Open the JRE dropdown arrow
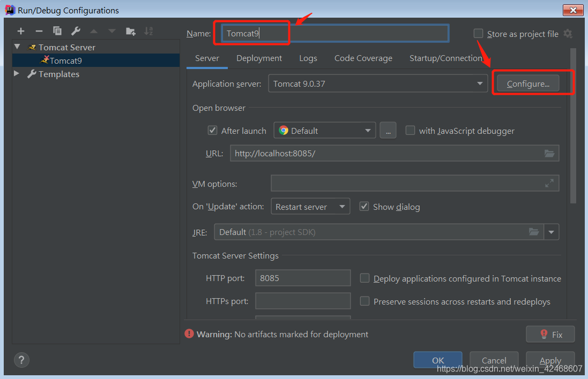 click(x=551, y=232)
